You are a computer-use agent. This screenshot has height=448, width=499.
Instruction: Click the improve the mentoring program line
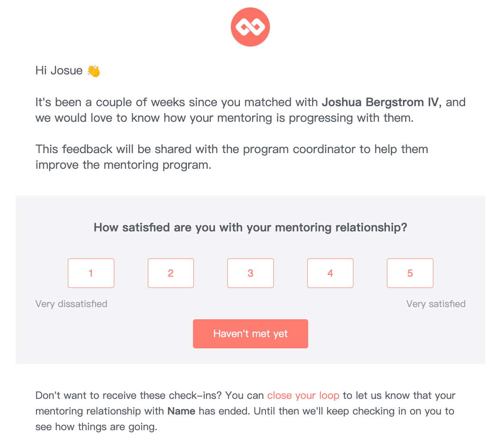pos(123,165)
